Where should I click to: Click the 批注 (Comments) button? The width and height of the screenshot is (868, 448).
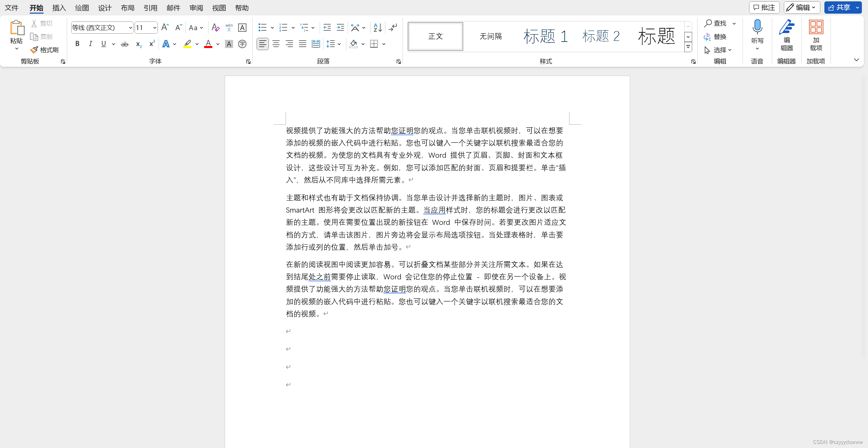[x=764, y=7]
